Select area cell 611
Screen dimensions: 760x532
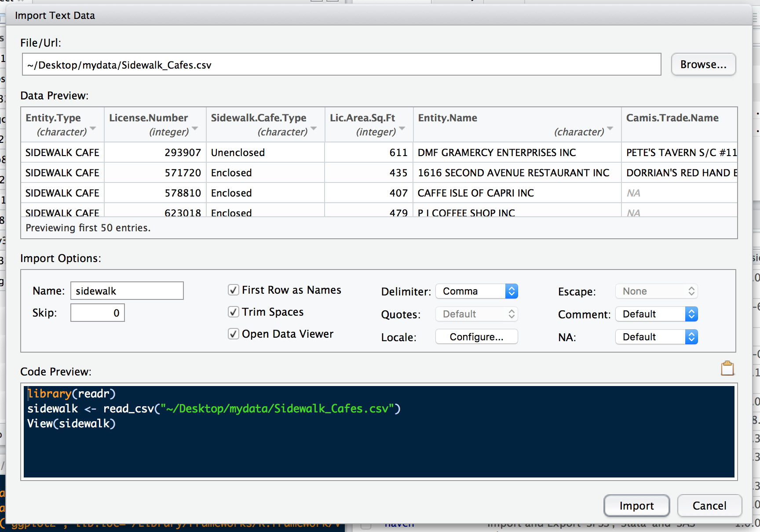tap(369, 153)
